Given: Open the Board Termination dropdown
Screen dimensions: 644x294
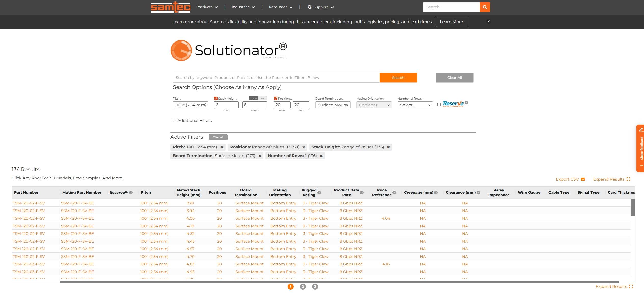Looking at the screenshot, I should click(x=333, y=105).
